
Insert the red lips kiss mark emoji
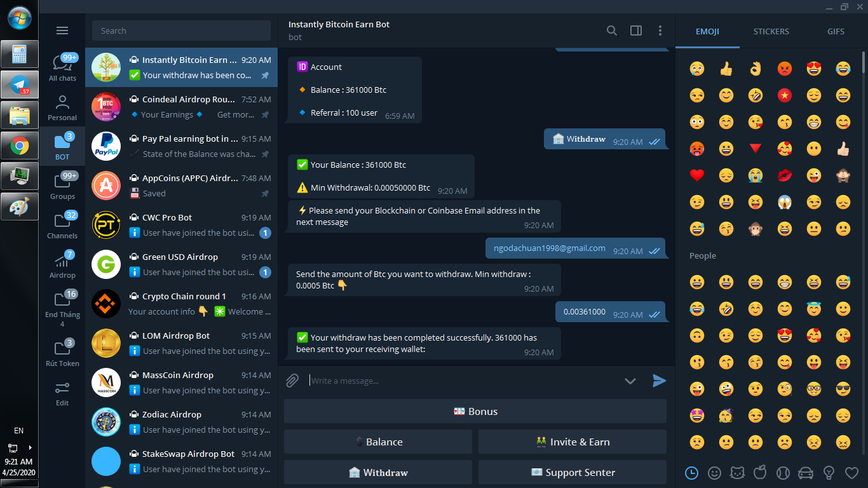[x=785, y=175]
